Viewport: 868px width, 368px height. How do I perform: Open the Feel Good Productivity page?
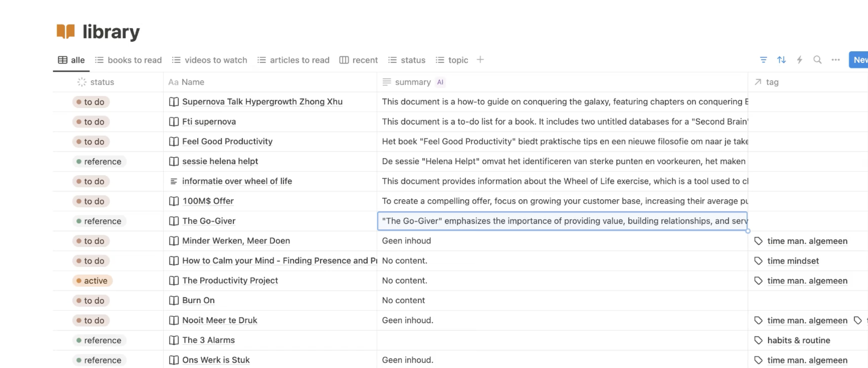(227, 141)
